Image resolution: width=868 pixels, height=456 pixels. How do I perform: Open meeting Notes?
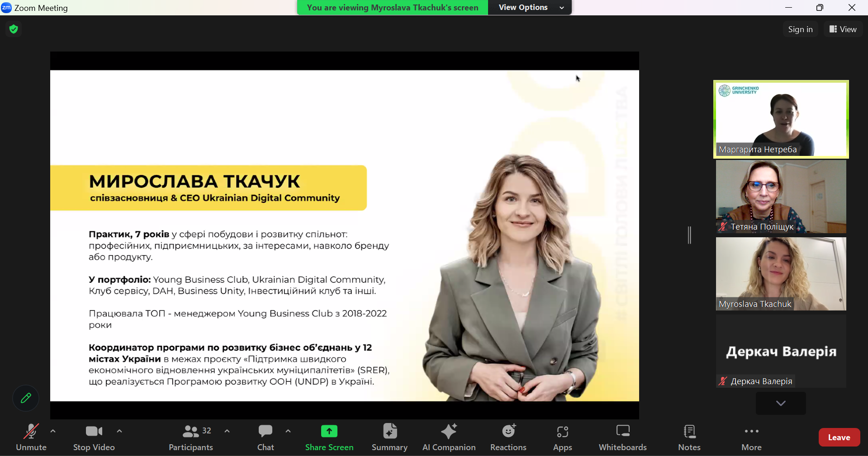tap(689, 437)
